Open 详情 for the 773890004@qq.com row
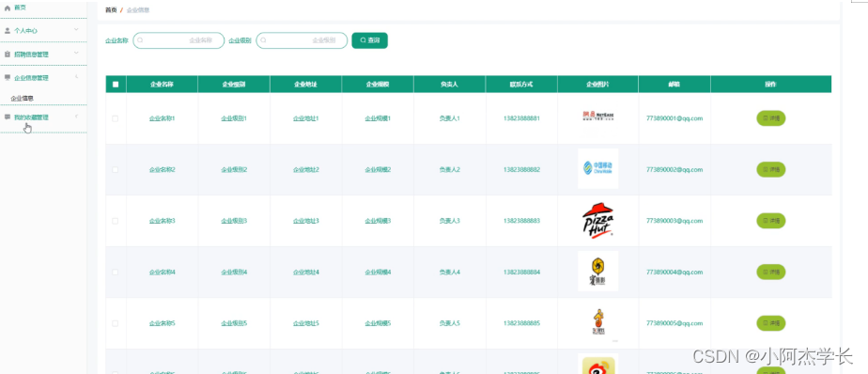Image resolution: width=868 pixels, height=374 pixels. pyautogui.click(x=771, y=273)
